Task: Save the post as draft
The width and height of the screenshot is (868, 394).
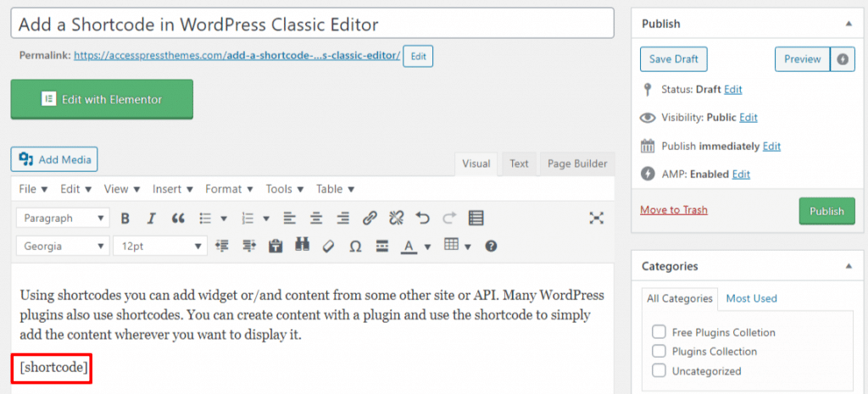Action: (674, 59)
